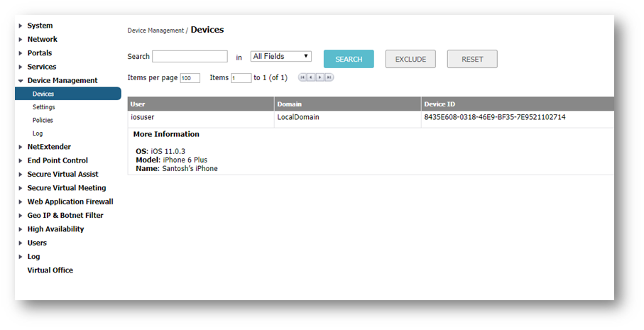Click the RESET button

(x=471, y=60)
